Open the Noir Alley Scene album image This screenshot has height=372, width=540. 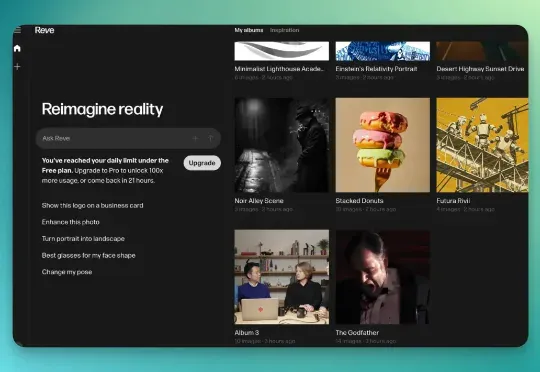(282, 145)
